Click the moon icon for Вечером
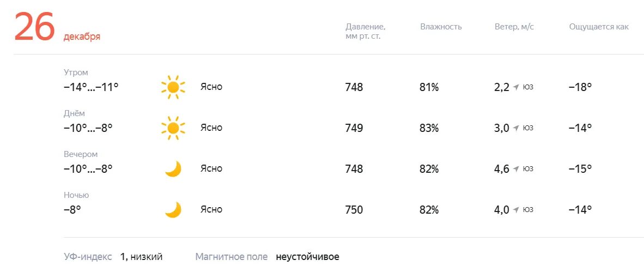Screen dimensions: 644x272 [x=173, y=169]
